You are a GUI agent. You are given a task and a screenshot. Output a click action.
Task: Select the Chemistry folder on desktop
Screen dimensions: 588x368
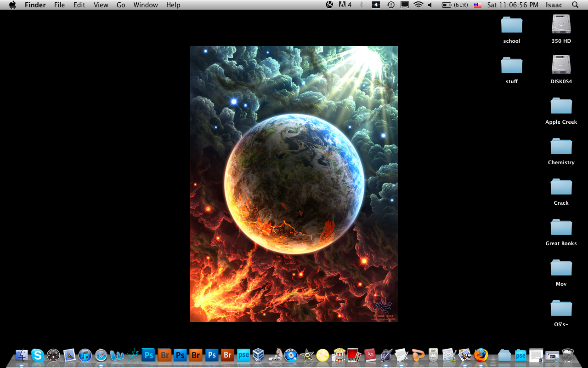tap(561, 148)
